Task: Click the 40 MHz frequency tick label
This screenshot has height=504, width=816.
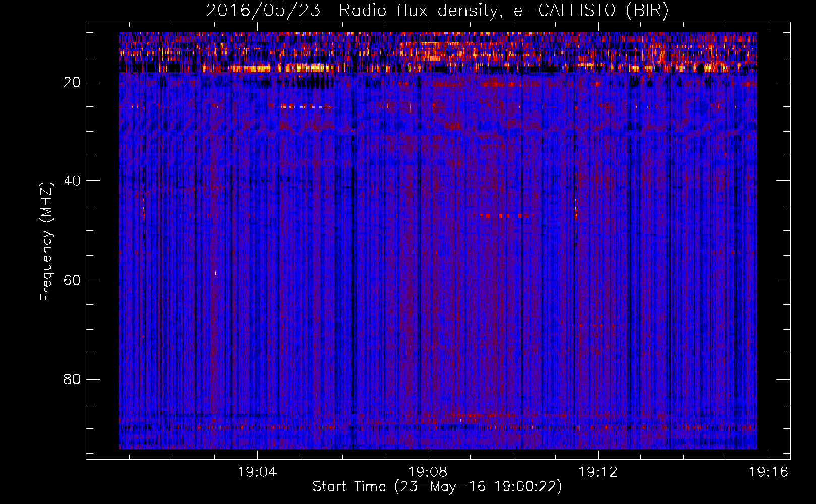Action: 72,181
